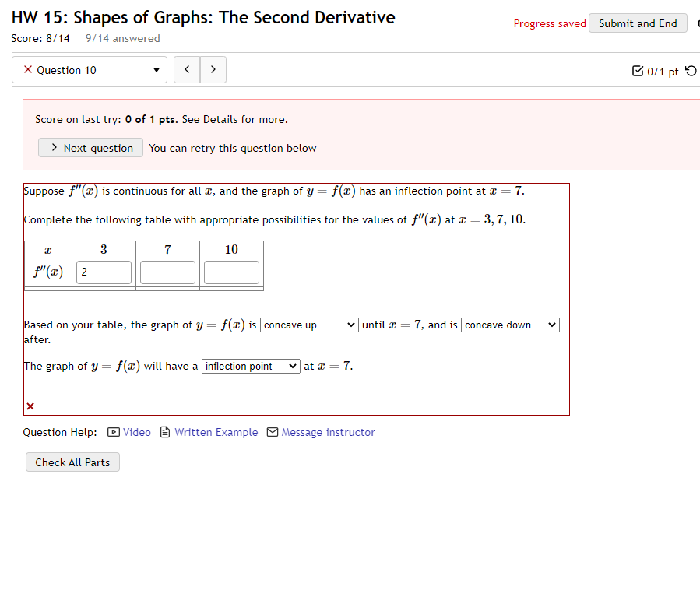Open the Question 10 navigation dropdown
Image resolution: width=700 pixels, height=611 pixels.
[x=153, y=69]
